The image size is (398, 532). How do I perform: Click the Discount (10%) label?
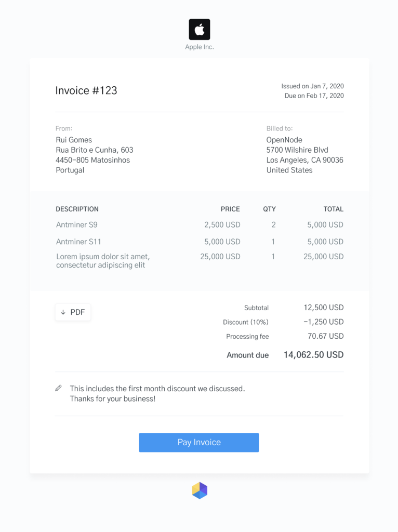(x=246, y=322)
